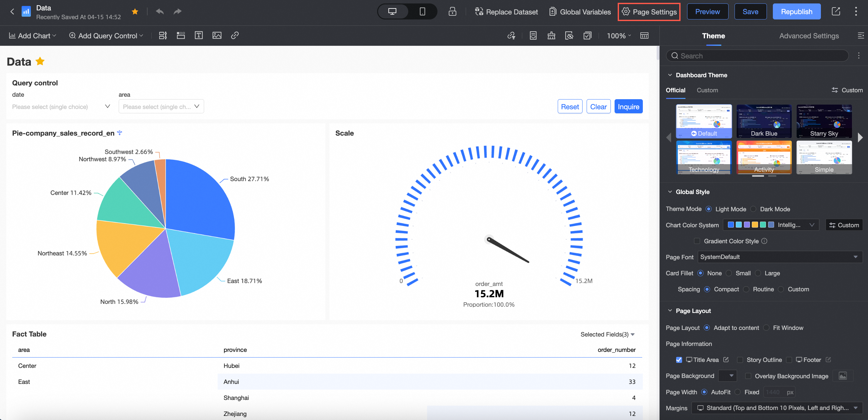
Task: Select Dark Mode theme option
Action: click(753, 209)
